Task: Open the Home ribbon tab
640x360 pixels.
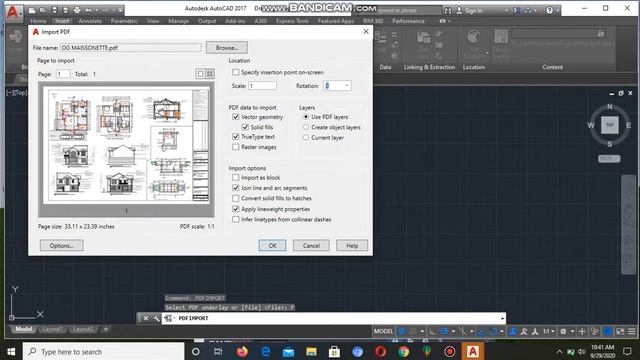Action: 38,21
